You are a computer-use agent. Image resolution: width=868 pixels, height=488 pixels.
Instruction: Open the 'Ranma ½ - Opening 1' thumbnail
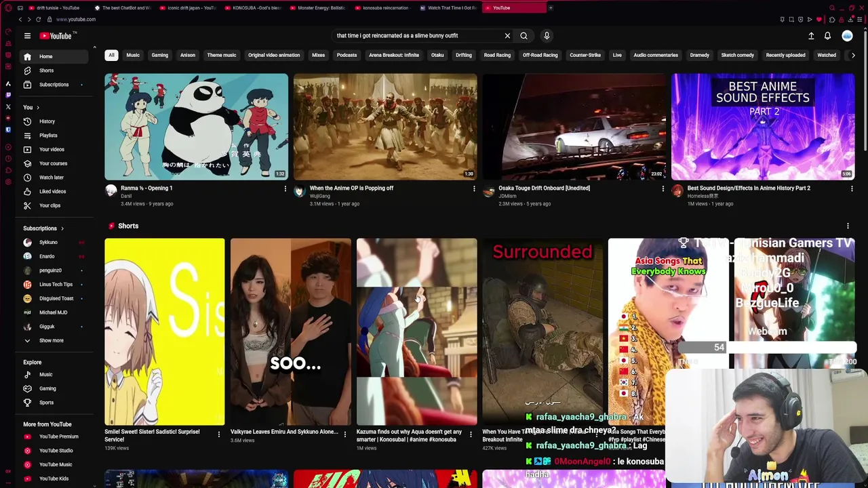(x=196, y=127)
